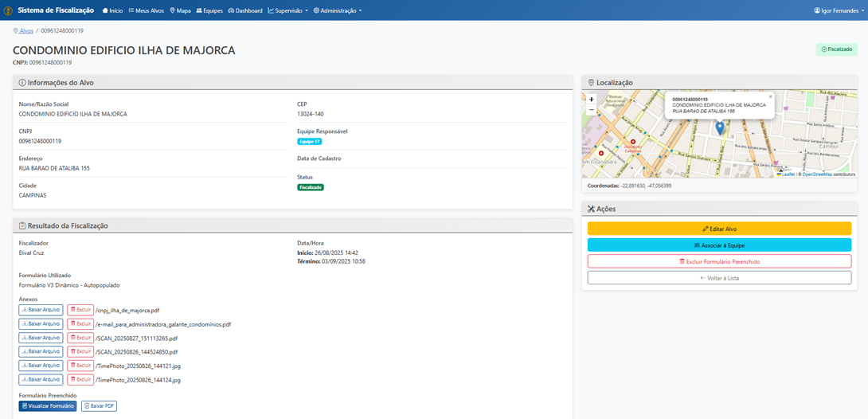Click the Sistema de Fiscalização logo icon

pyautogui.click(x=8, y=10)
